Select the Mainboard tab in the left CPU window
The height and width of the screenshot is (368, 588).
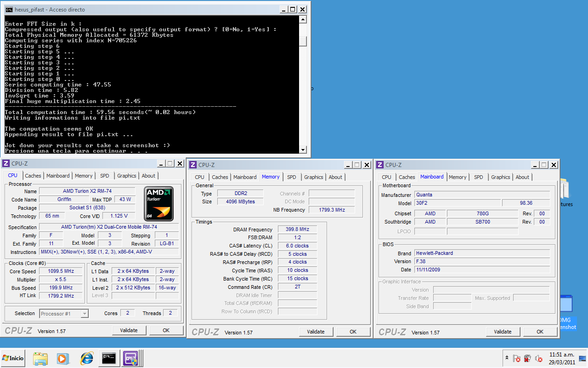58,176
